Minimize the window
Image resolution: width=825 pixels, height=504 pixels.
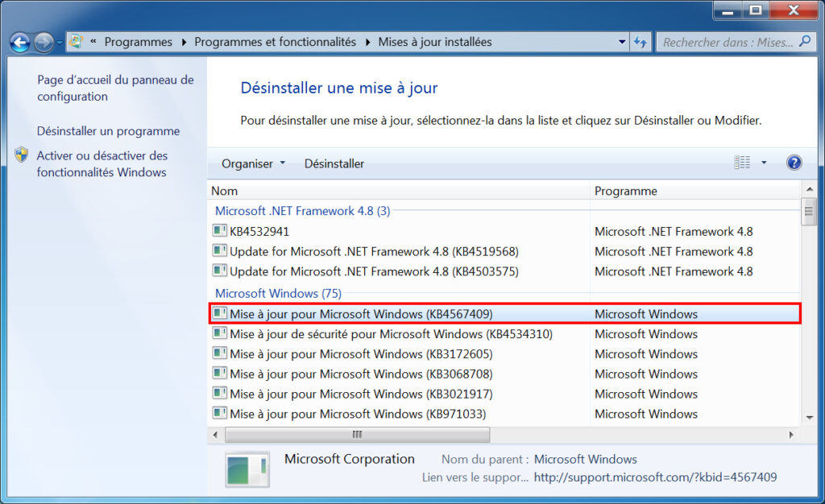(x=728, y=10)
